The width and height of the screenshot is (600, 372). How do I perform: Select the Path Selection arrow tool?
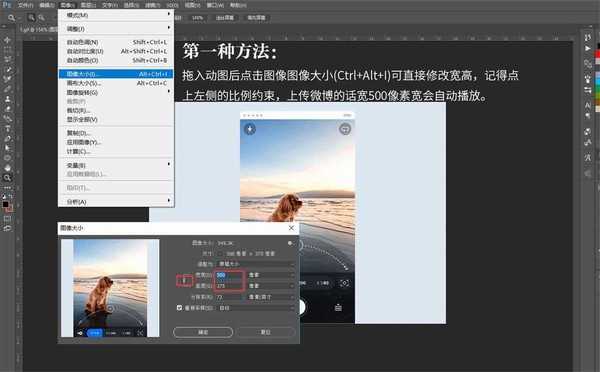tap(7, 148)
